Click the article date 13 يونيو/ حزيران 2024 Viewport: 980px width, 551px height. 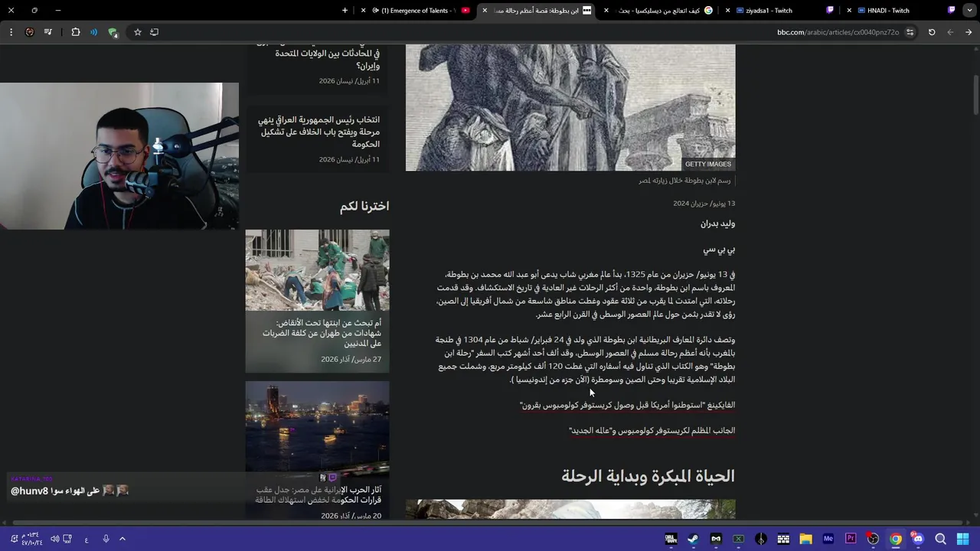(704, 204)
